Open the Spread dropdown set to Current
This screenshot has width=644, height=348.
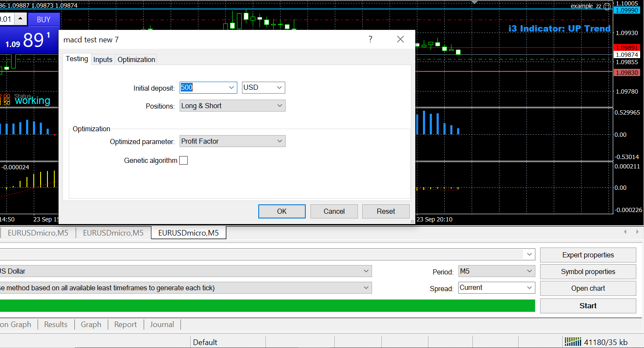[x=496, y=288]
